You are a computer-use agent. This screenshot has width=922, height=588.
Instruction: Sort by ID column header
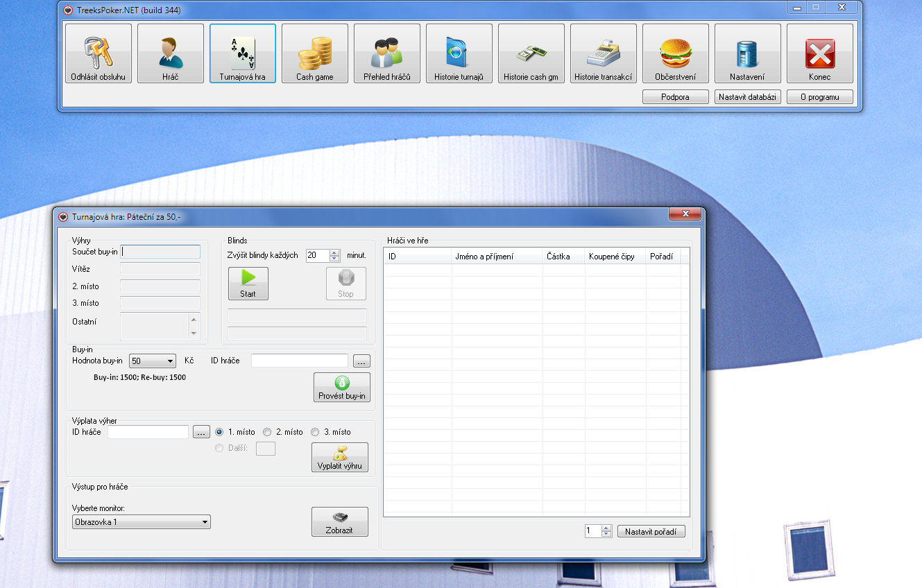418,257
